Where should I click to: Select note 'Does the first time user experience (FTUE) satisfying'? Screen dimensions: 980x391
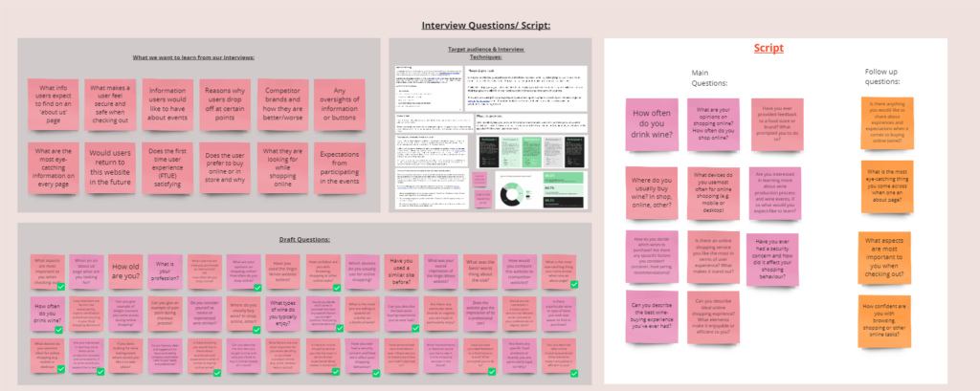pyautogui.click(x=167, y=168)
